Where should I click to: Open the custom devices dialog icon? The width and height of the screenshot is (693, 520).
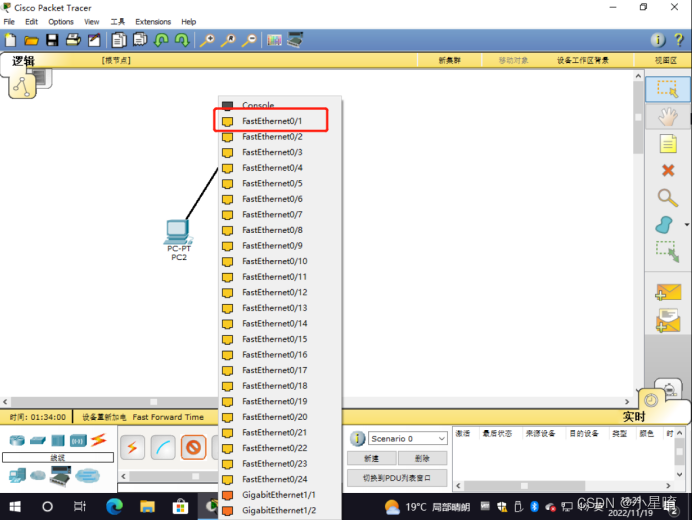click(x=295, y=40)
